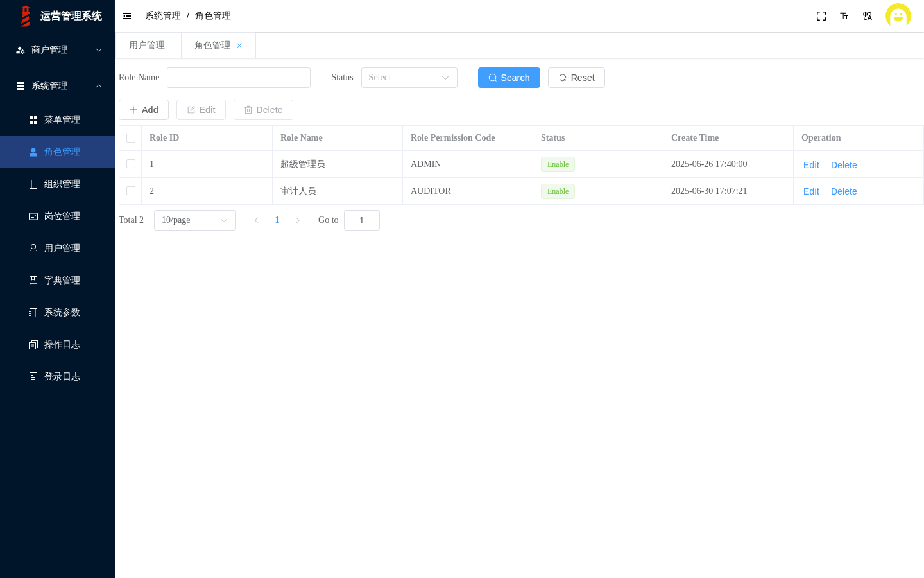Viewport: 924px width, 578px height.
Task: Open the Status select dropdown
Action: click(x=409, y=78)
